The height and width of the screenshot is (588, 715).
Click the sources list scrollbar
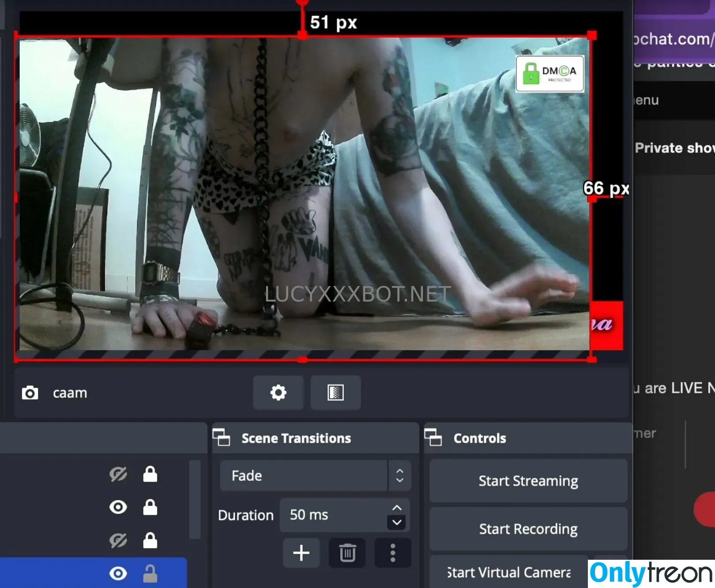pos(195,499)
